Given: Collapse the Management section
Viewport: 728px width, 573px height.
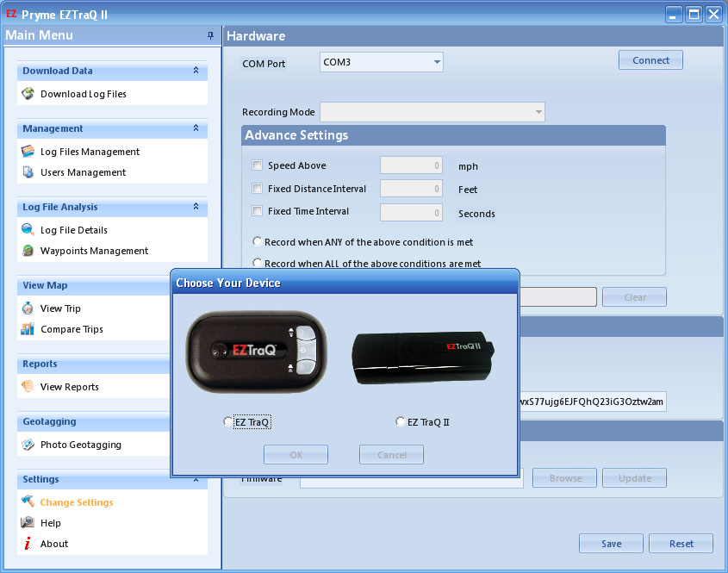Looking at the screenshot, I should pyautogui.click(x=196, y=128).
